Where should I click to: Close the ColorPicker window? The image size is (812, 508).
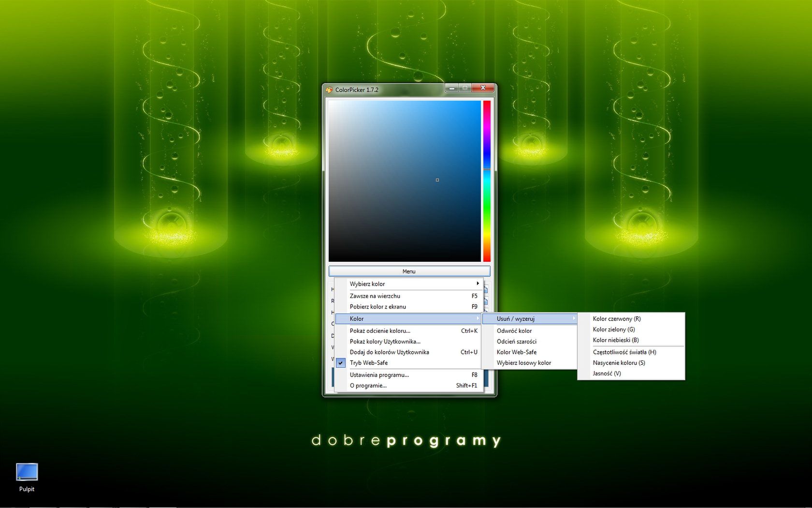pos(483,88)
